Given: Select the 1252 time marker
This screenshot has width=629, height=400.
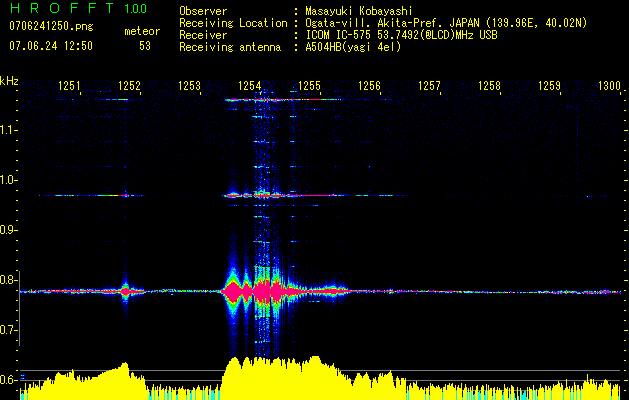Looking at the screenshot, I should pyautogui.click(x=129, y=87).
